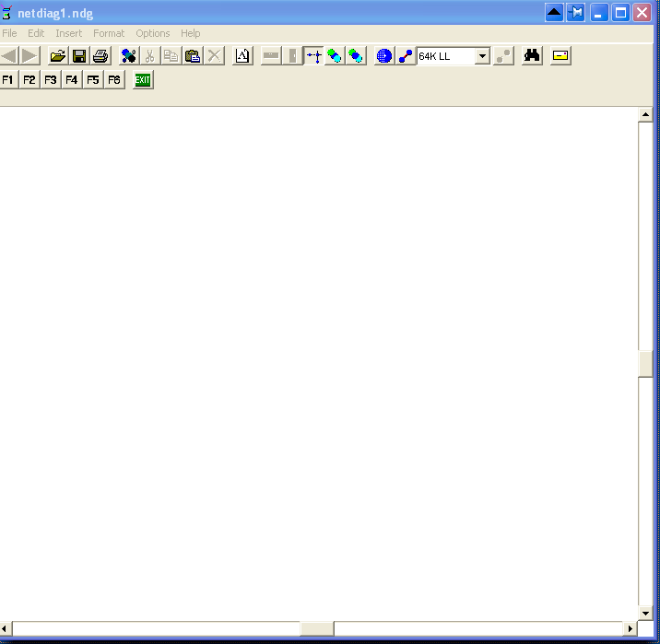Click the copy icon in toolbar
Image resolution: width=660 pixels, height=644 pixels.
(171, 55)
